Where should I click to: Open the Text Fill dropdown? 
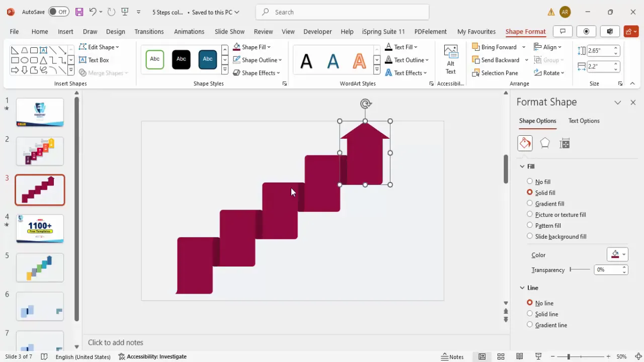pyautogui.click(x=401, y=47)
